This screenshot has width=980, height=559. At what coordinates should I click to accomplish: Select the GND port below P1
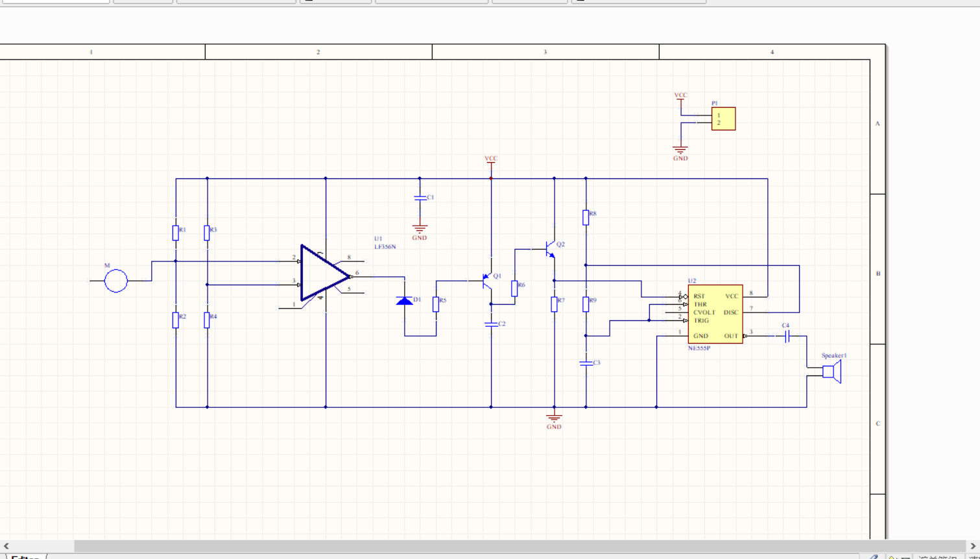point(680,154)
